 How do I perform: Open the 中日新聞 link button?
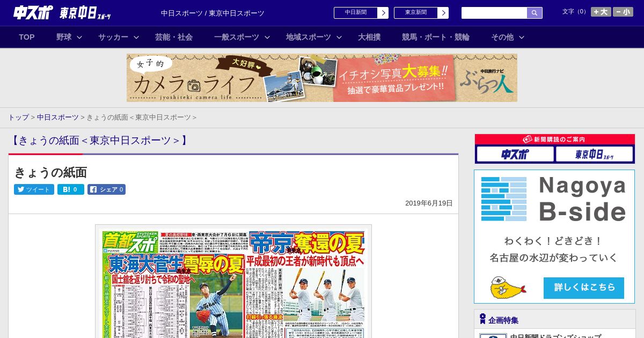point(356,13)
